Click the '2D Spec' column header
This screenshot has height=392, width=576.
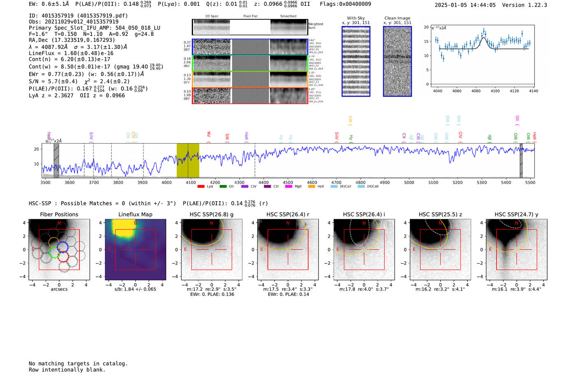[212, 16]
